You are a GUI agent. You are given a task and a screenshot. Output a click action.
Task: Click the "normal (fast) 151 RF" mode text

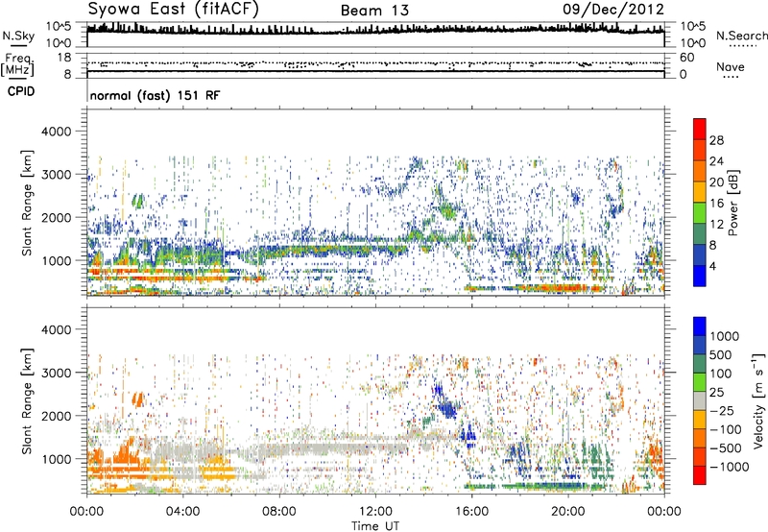click(155, 95)
